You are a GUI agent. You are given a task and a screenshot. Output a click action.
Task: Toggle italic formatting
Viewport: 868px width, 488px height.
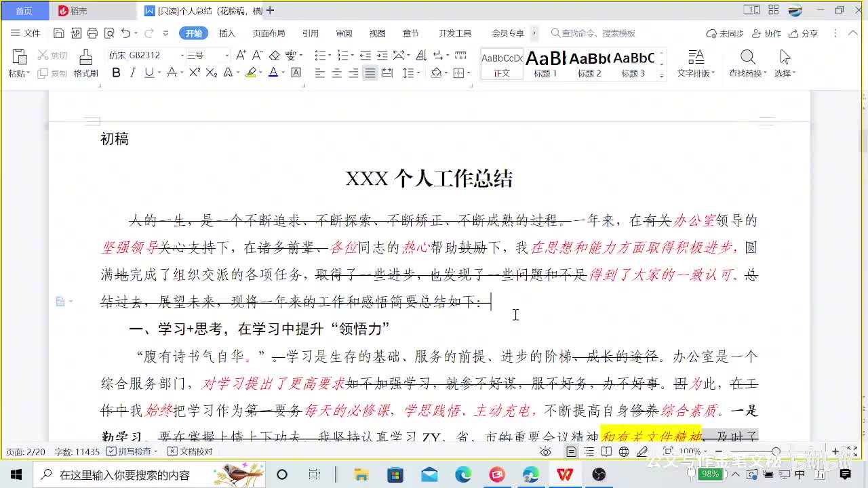(132, 73)
